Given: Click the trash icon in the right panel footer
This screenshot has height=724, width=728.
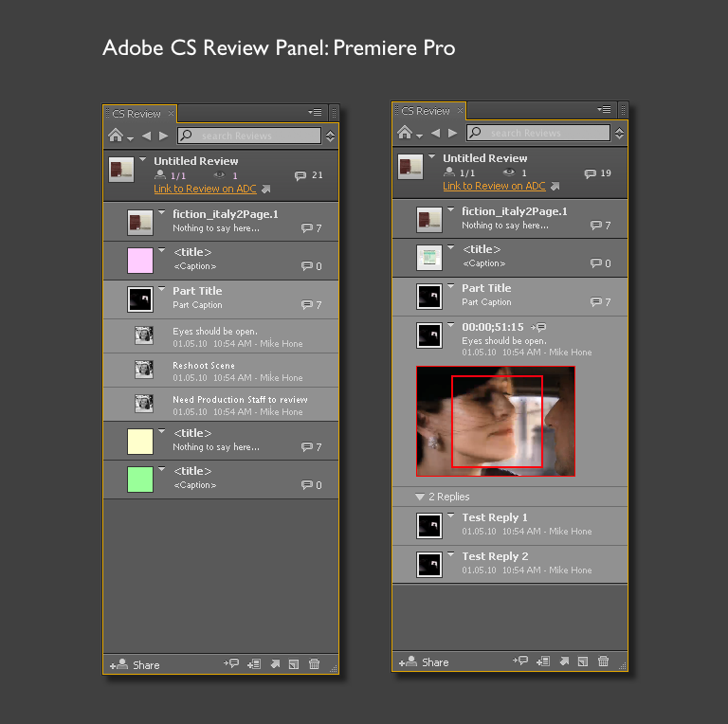Looking at the screenshot, I should 604,661.
